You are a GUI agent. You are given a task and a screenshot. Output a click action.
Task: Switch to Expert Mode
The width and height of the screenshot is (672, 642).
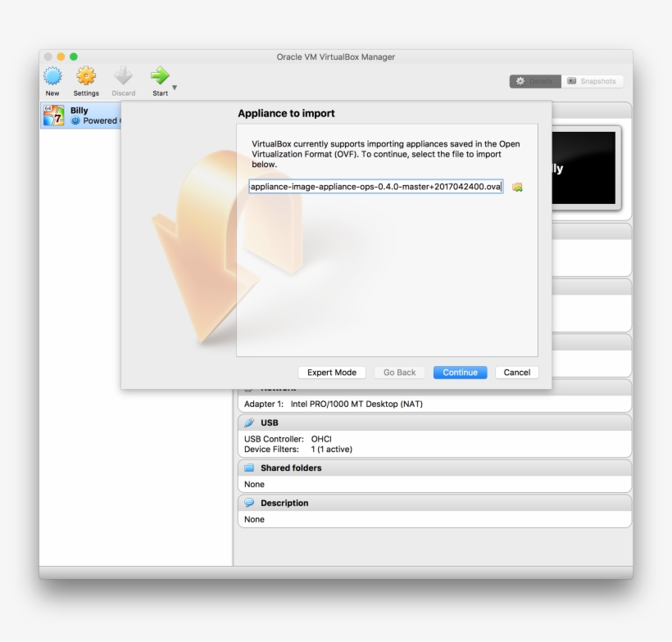tap(332, 372)
